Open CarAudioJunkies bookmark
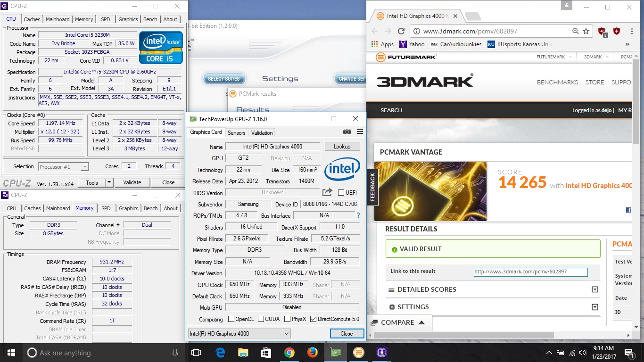Viewport: 644px width, 362px height. click(x=456, y=44)
